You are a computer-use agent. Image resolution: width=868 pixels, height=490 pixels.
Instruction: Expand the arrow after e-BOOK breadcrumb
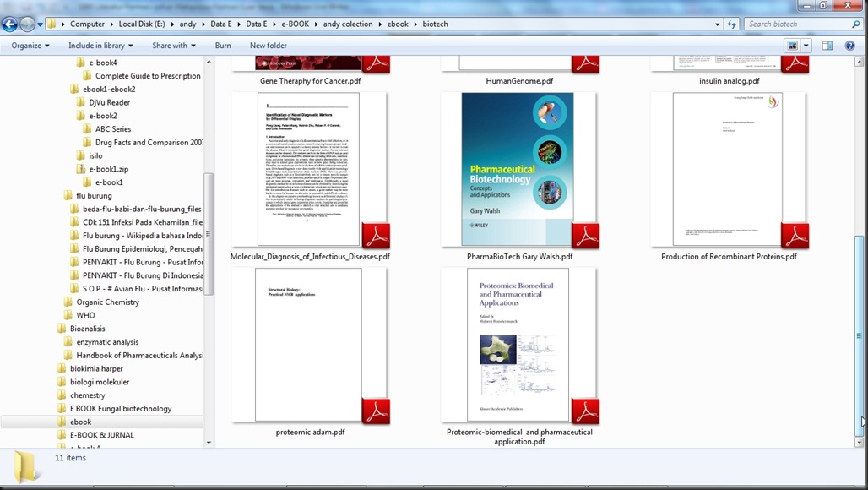tap(316, 24)
